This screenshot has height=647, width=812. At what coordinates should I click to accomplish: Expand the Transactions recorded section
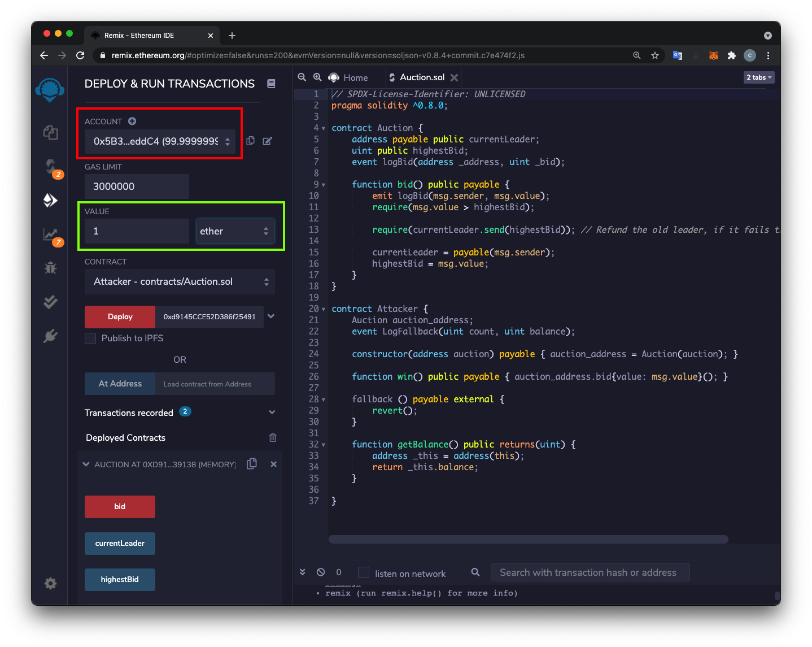coord(272,412)
